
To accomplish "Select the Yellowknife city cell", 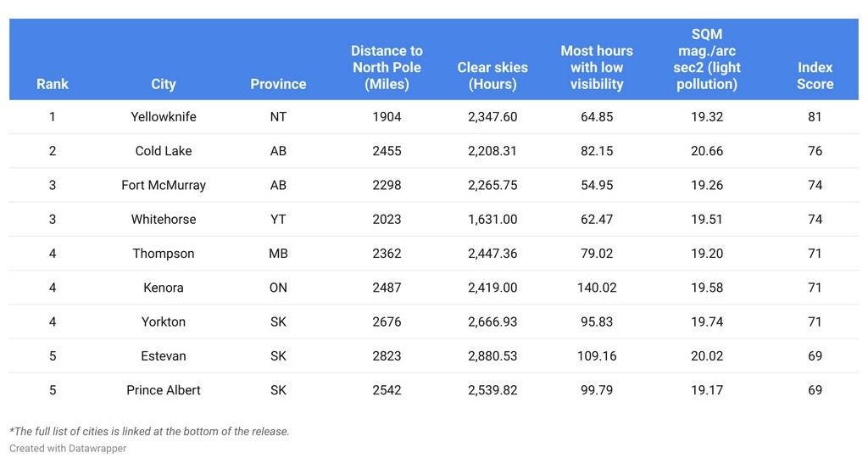I will coord(164,116).
